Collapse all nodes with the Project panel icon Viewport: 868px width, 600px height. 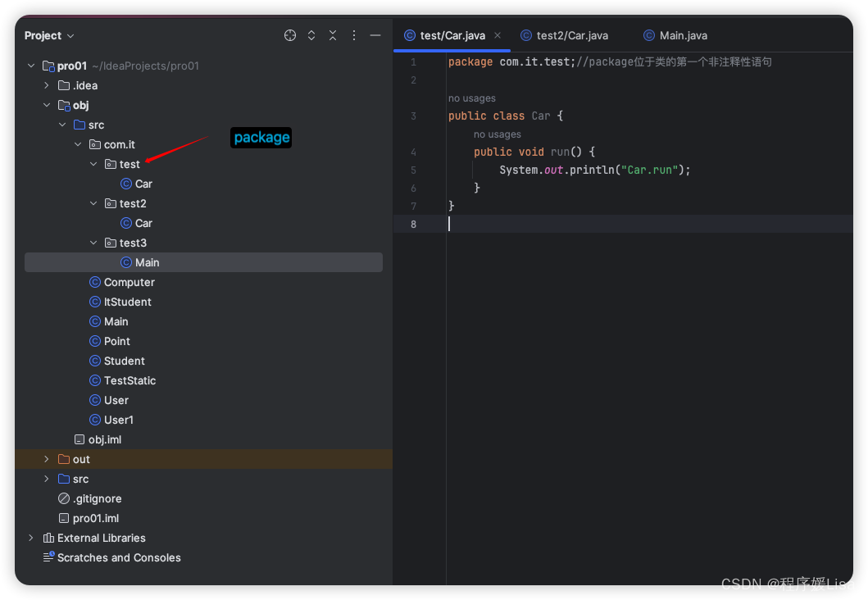click(x=333, y=35)
